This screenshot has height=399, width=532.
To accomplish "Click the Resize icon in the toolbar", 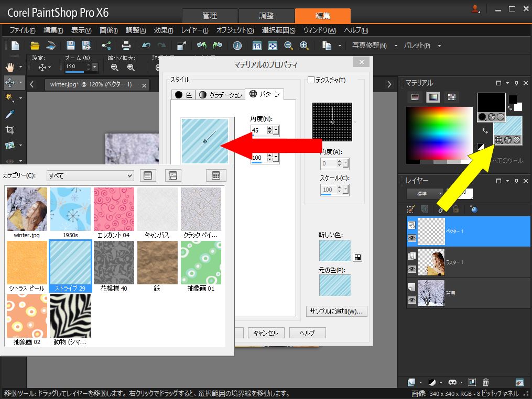I will click(x=181, y=46).
